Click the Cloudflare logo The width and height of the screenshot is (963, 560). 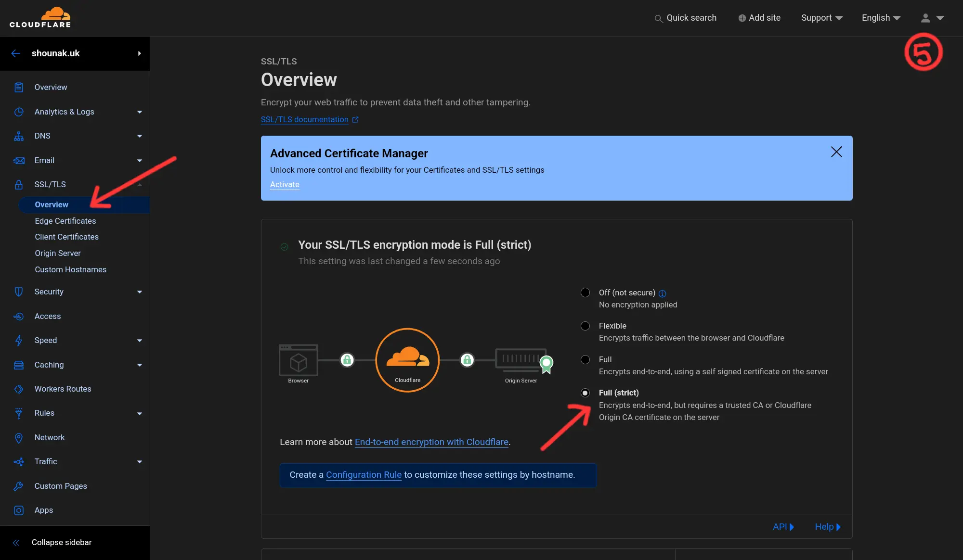40,17
